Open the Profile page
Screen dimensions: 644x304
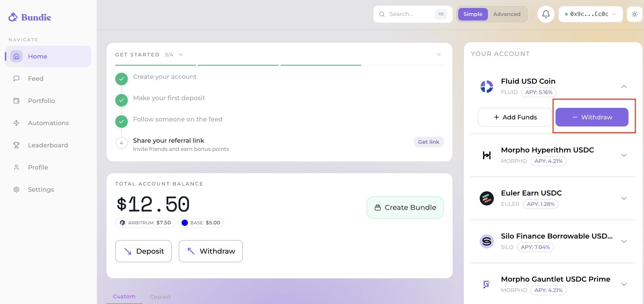coord(48,167)
